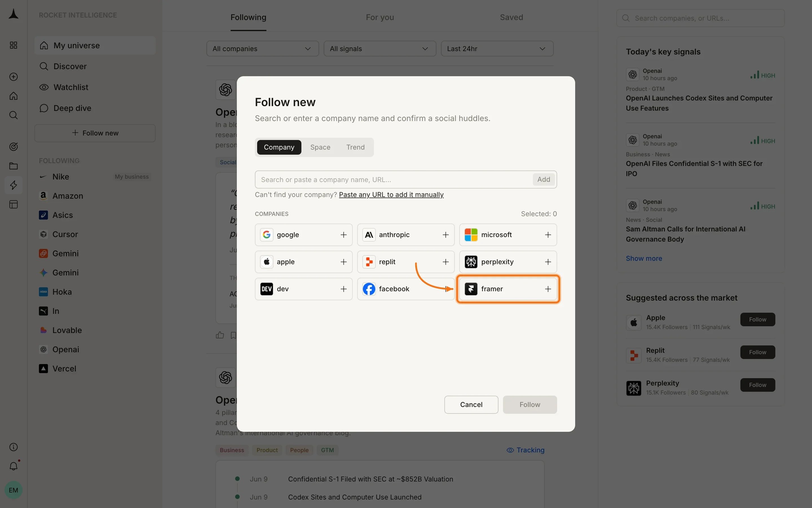
Task: Click the thumbs-up icon under the post
Action: pyautogui.click(x=220, y=335)
